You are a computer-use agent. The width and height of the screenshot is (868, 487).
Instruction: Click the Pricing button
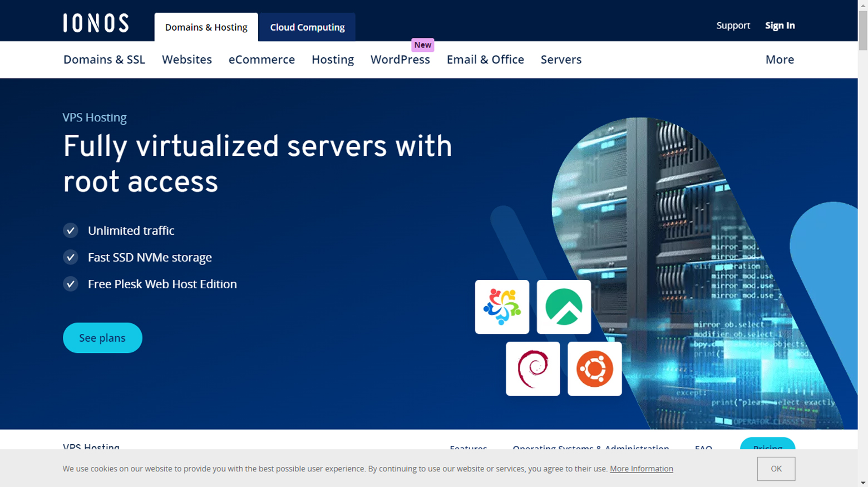[767, 445]
